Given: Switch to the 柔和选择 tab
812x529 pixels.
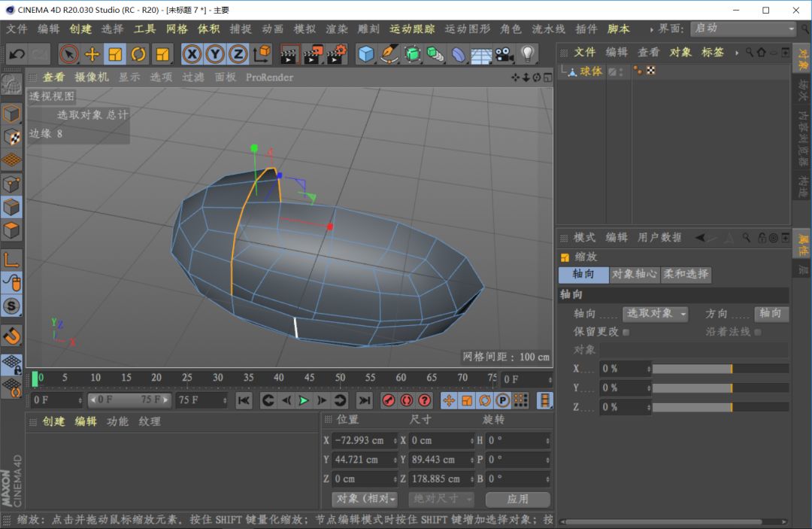Looking at the screenshot, I should [686, 275].
